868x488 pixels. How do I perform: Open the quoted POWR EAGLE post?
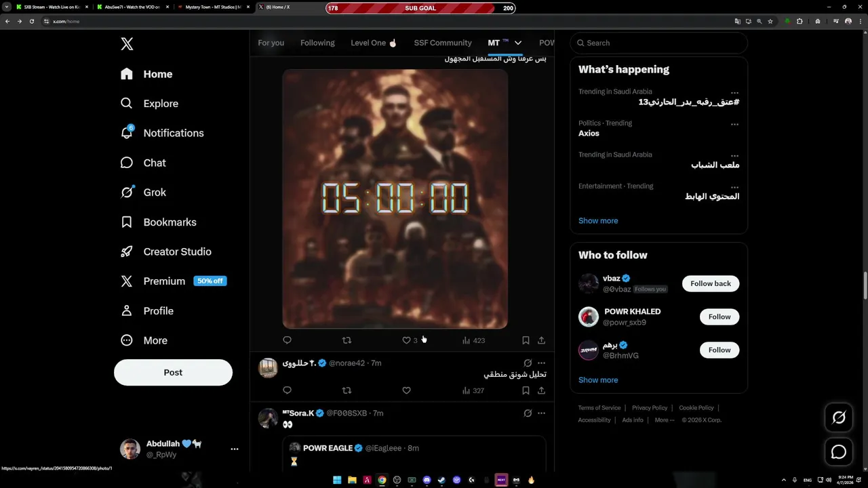pyautogui.click(x=414, y=454)
